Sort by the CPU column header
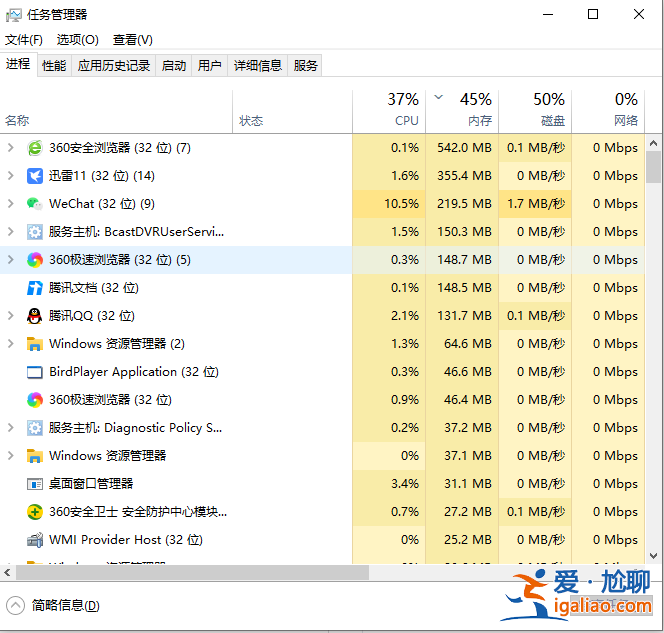 tap(389, 112)
